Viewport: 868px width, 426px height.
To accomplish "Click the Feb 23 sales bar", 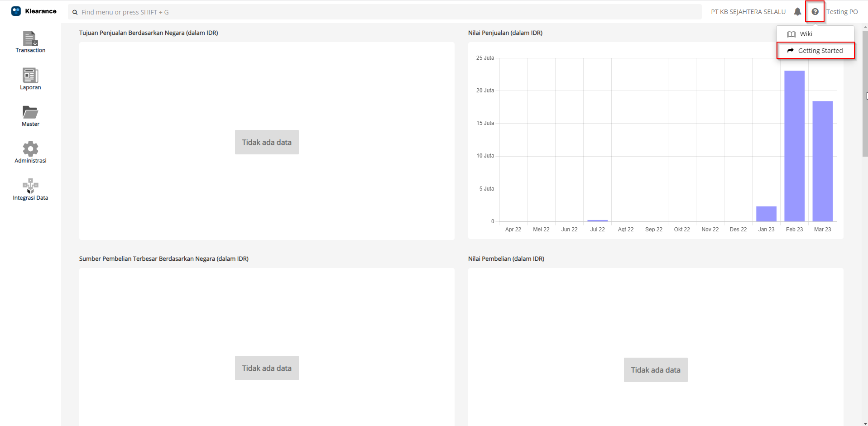I will (794, 146).
